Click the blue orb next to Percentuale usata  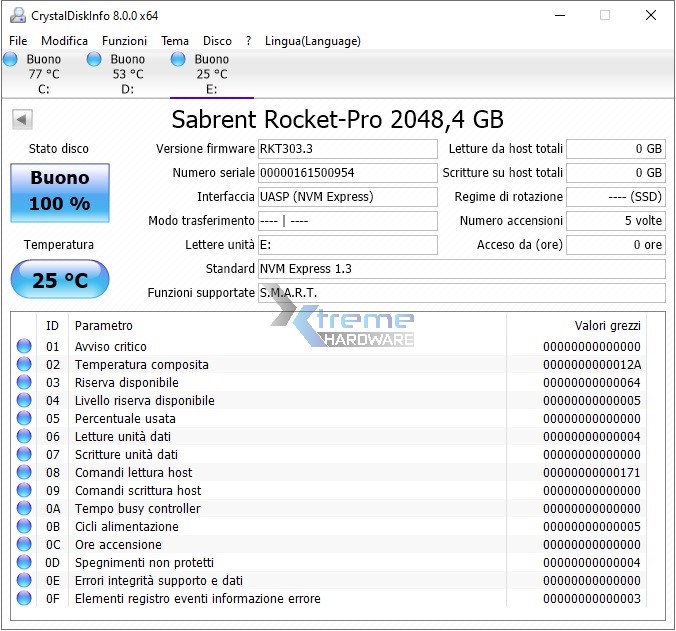coord(24,419)
